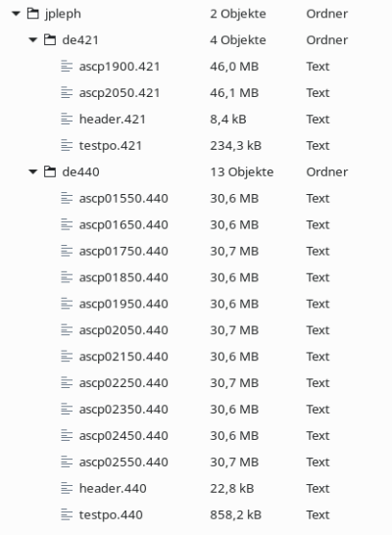Select the file ascp02350.440
This screenshot has width=392, height=535.
coord(123,410)
